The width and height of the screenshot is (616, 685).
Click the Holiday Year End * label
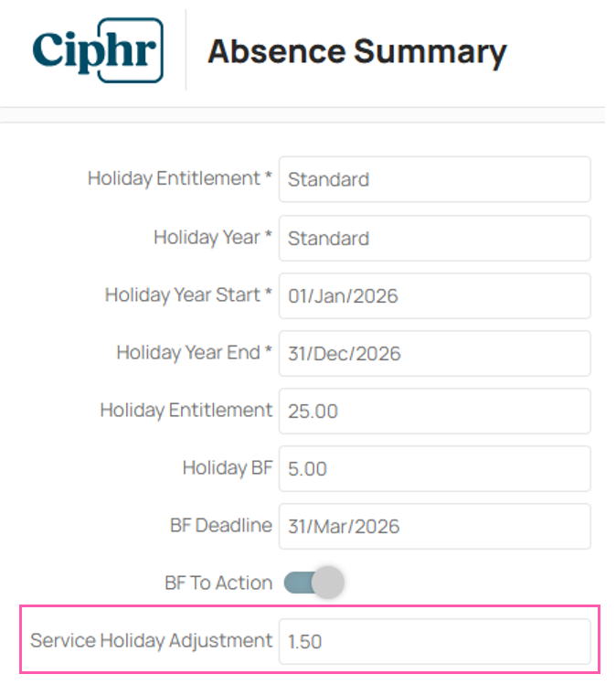click(x=195, y=353)
